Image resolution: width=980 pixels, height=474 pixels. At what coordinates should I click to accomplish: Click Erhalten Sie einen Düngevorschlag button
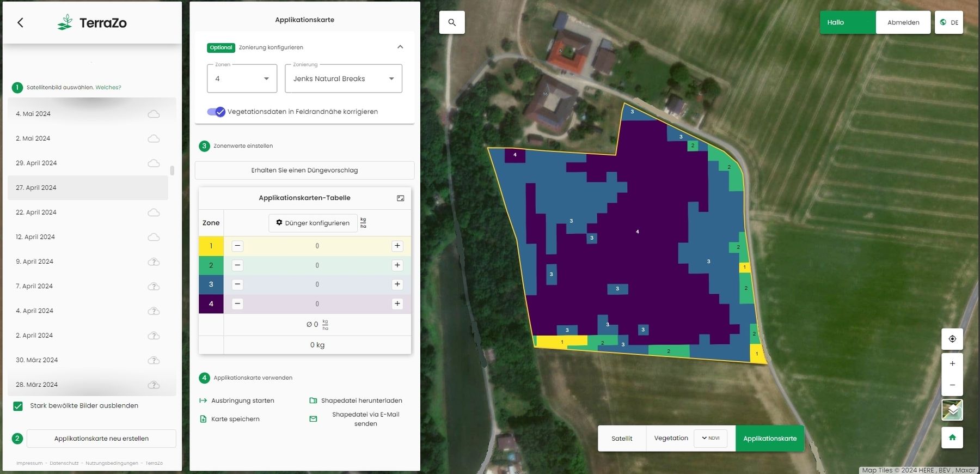click(x=304, y=171)
